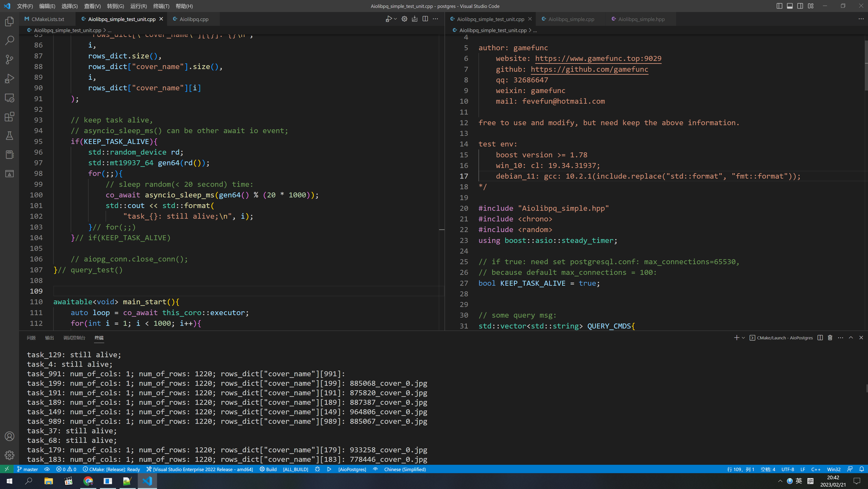Switch to the 输出 panel tab

pos(49,338)
